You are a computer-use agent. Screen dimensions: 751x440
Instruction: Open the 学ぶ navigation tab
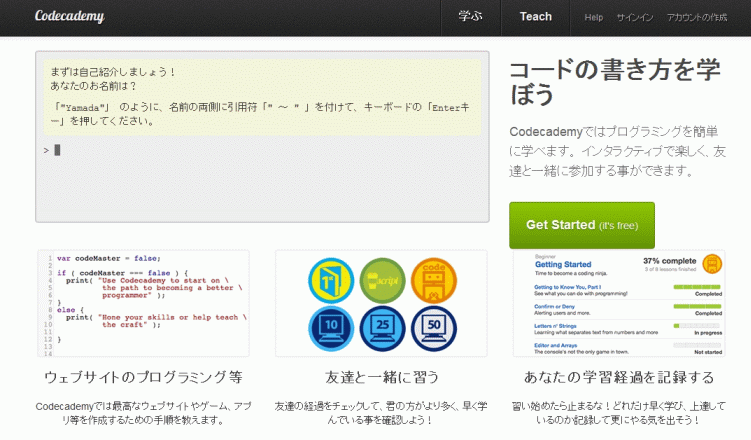pos(470,17)
